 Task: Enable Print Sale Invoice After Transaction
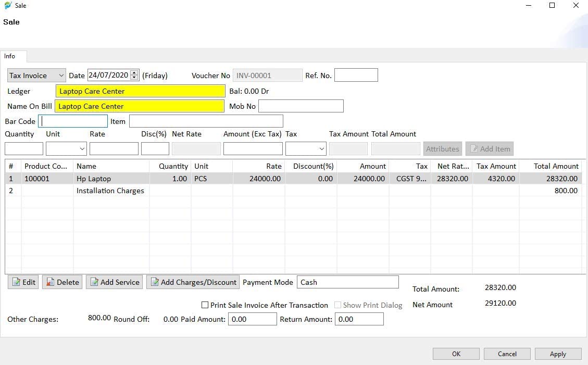point(205,305)
